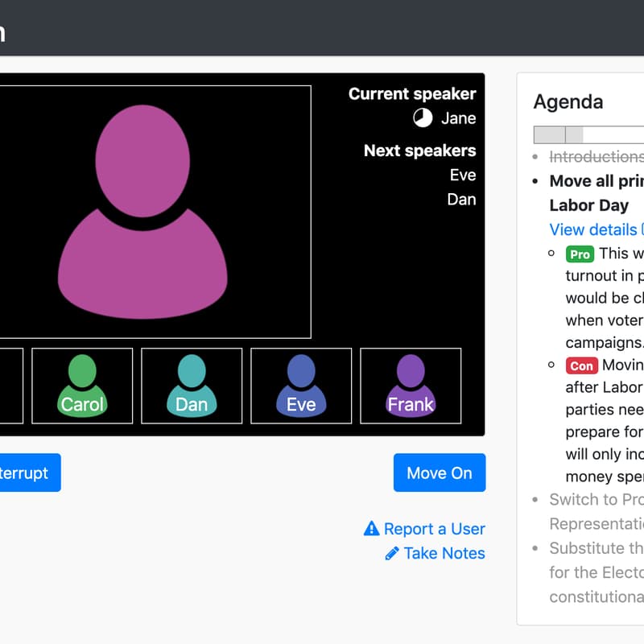Click the warning triangle icon for reporting
The width and height of the screenshot is (644, 644).
(371, 528)
